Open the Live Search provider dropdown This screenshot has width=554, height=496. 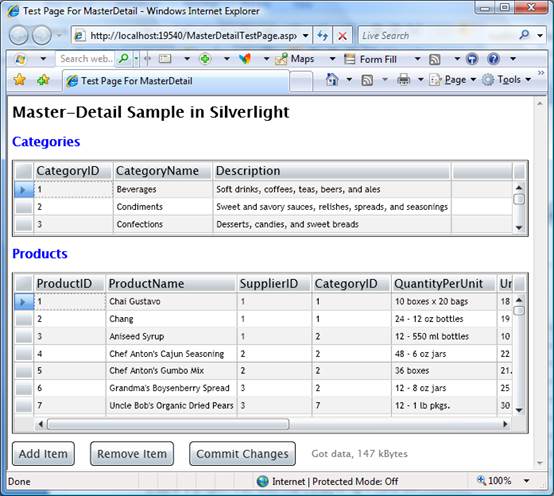coord(540,35)
